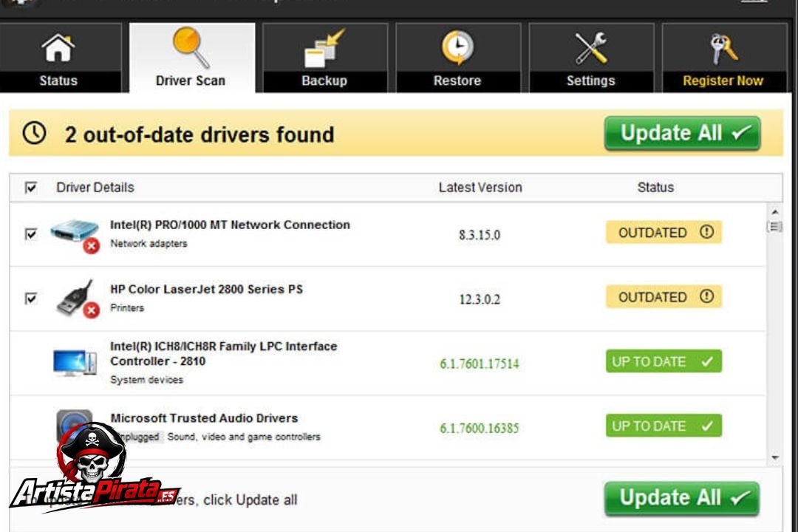Viewport: 798px width, 532px height.
Task: Go to the Restore tab
Action: 458,58
